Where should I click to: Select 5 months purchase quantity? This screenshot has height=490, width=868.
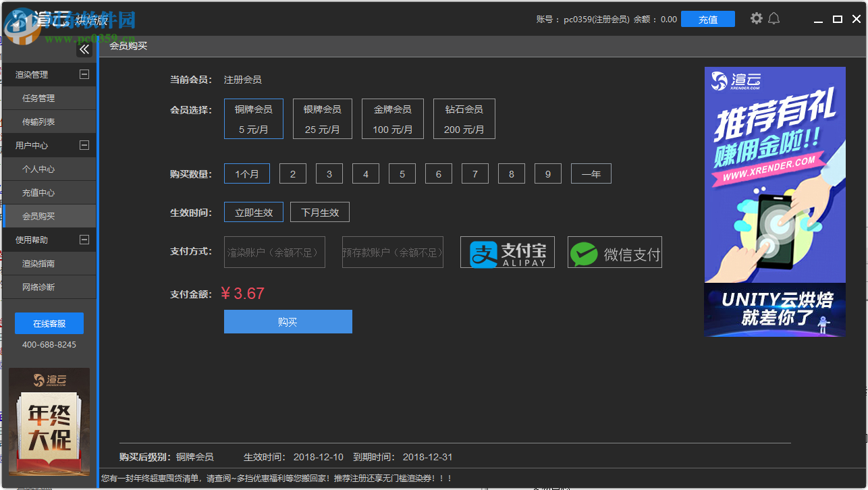point(402,173)
